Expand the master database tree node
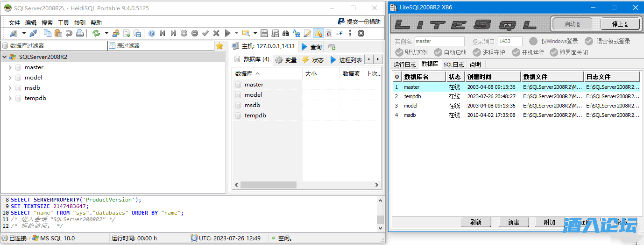644x245 pixels. (x=10, y=67)
